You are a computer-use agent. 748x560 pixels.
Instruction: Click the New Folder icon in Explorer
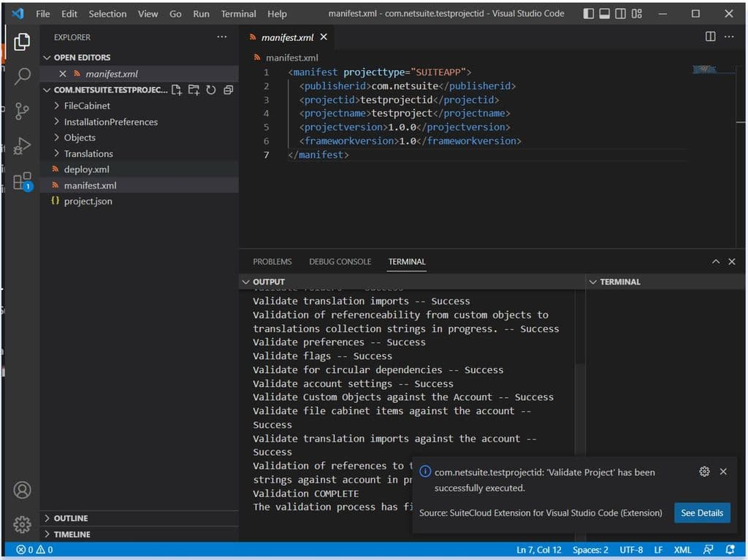click(194, 90)
